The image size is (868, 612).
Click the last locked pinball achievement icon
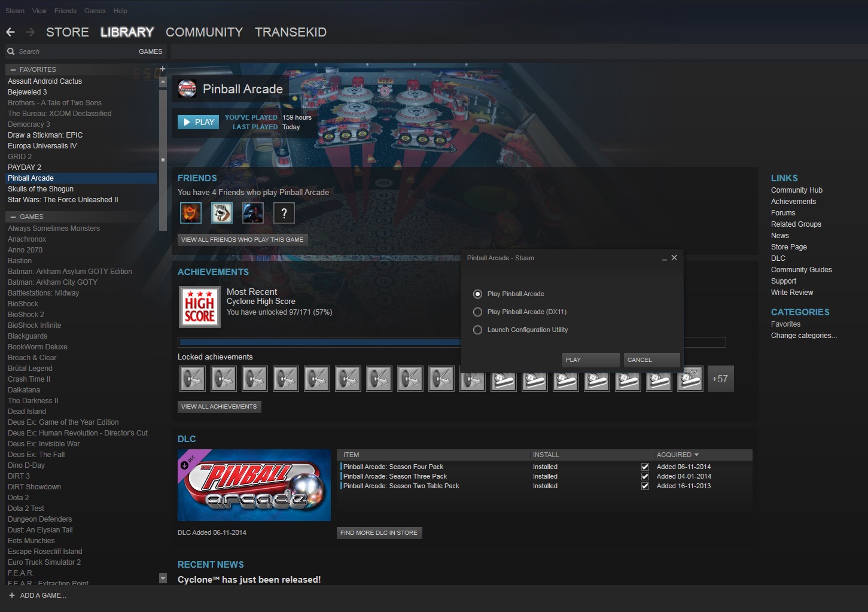[690, 379]
